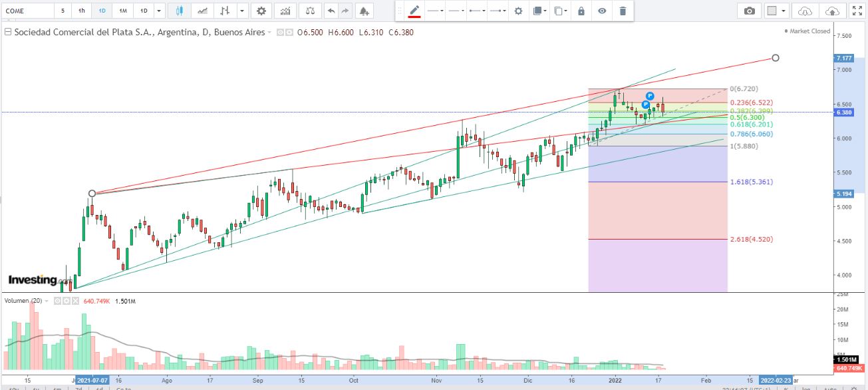
Task: Collapse the Sociedad Comercial del Plata legend
Action: [x=7, y=32]
